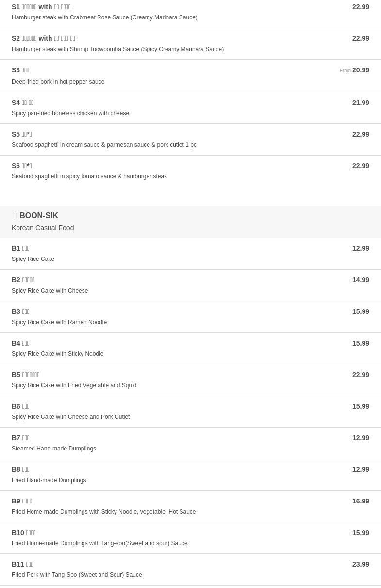This screenshot has height=588, width=381.
Task: Open B2 Spicy Rice Cake with Cheese
Action: [190, 285]
